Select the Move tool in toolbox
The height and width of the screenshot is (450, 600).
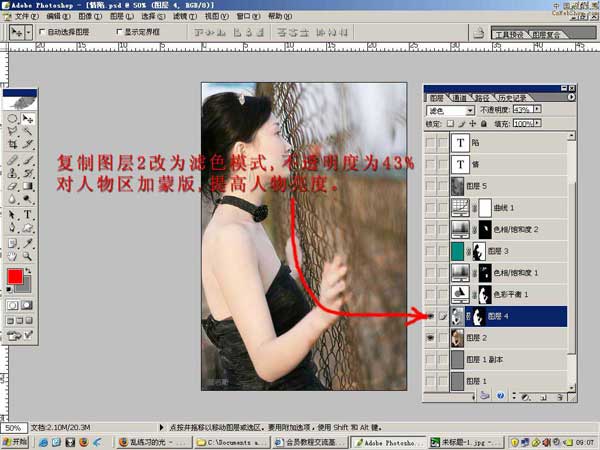(x=27, y=118)
